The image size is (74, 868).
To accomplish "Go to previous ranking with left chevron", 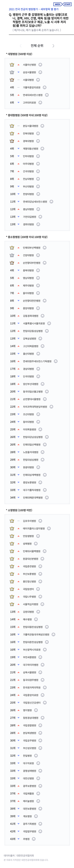I will point(21,46).
